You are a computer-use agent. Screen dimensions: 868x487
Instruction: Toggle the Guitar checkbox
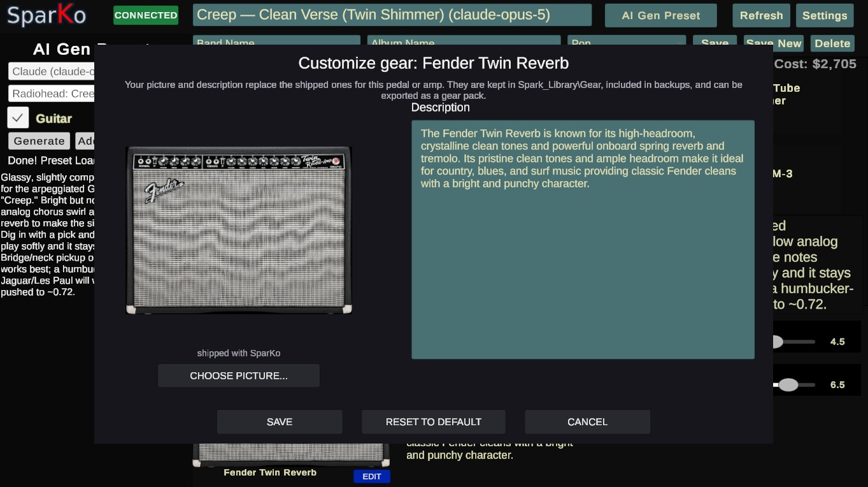tap(18, 118)
